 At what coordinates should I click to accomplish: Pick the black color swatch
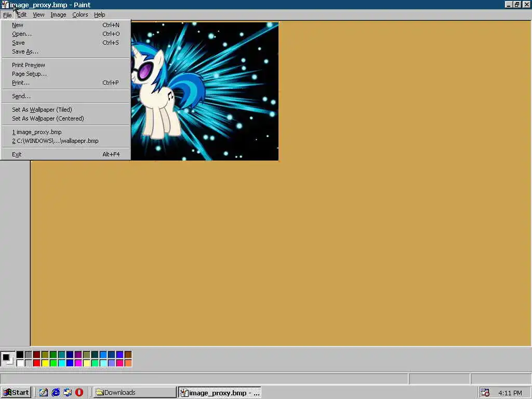coord(20,355)
